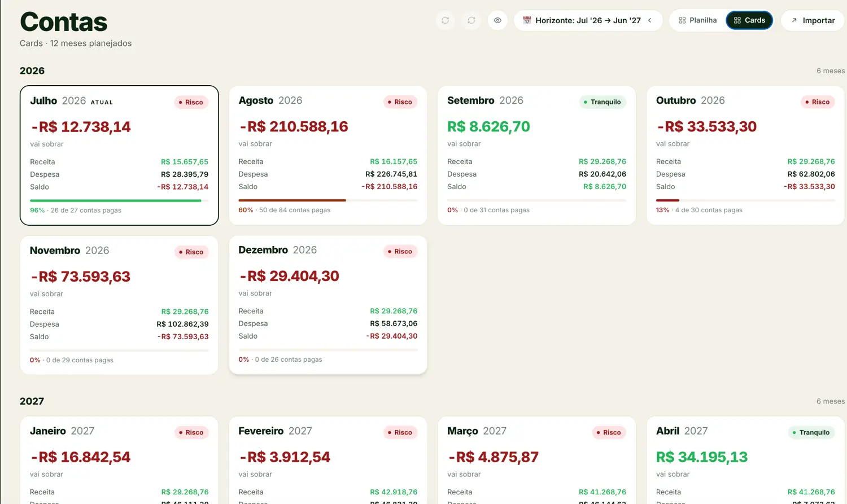The image size is (847, 504).
Task: Open the Abril 2027 card title
Action: point(682,431)
